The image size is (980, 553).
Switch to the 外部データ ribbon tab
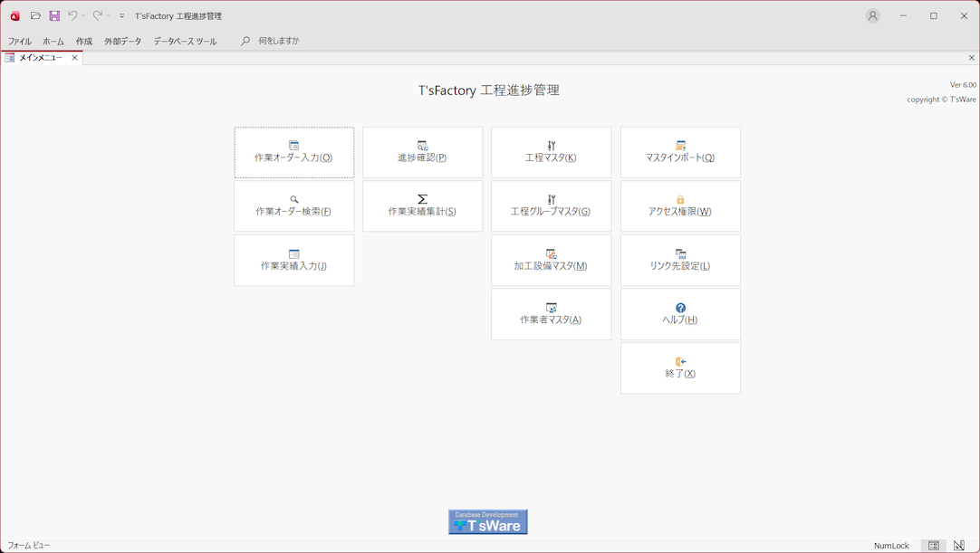[122, 42]
